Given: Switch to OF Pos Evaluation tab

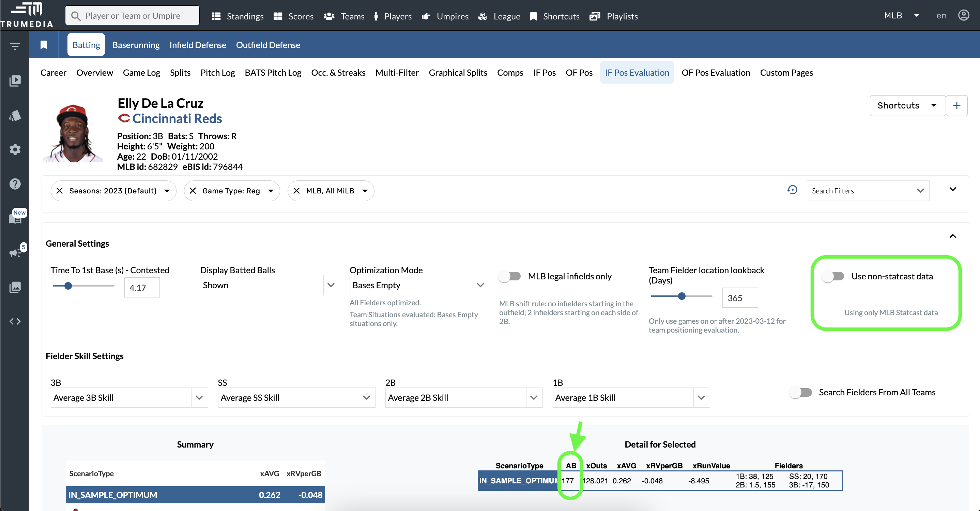Looking at the screenshot, I should [x=716, y=72].
